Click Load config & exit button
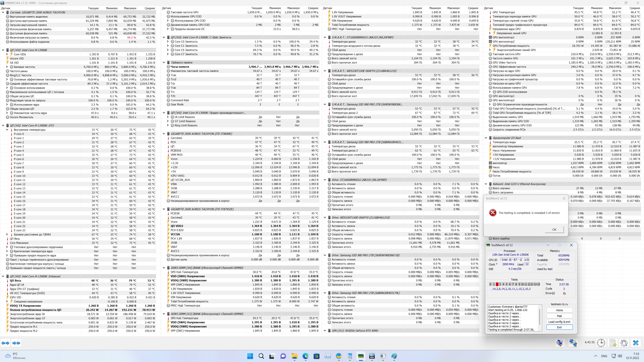644x362 pixels. pos(559,322)
